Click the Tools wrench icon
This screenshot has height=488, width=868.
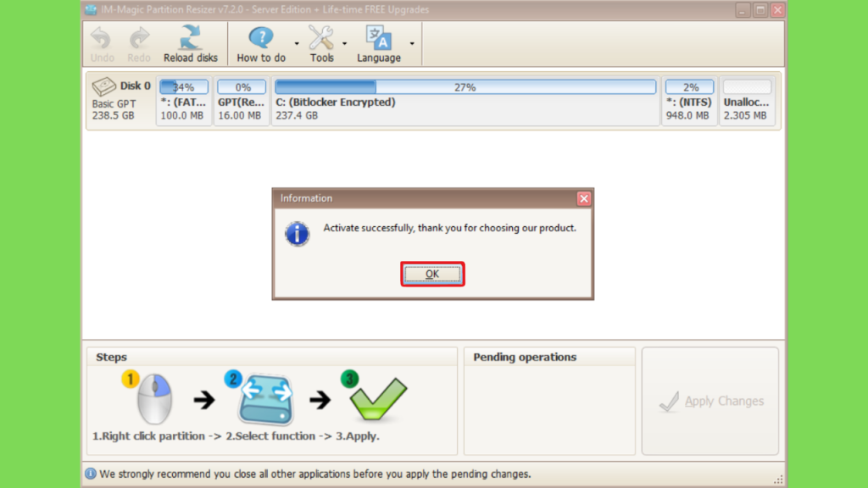point(321,37)
